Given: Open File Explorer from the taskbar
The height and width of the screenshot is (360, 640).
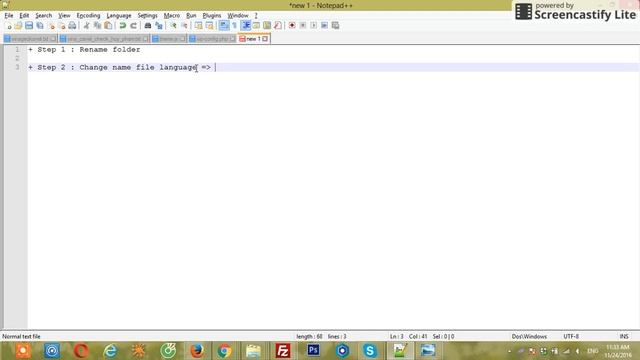Looking at the screenshot, I should 253,351.
